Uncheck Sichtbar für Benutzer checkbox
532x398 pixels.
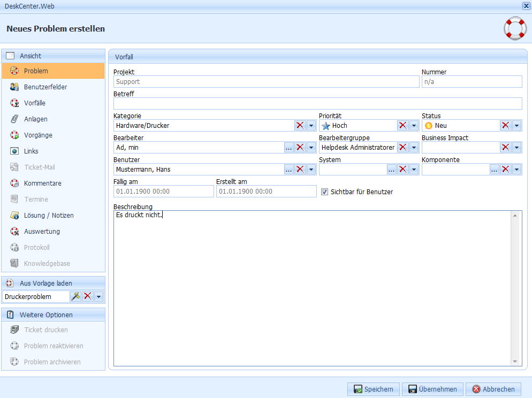pyautogui.click(x=324, y=192)
